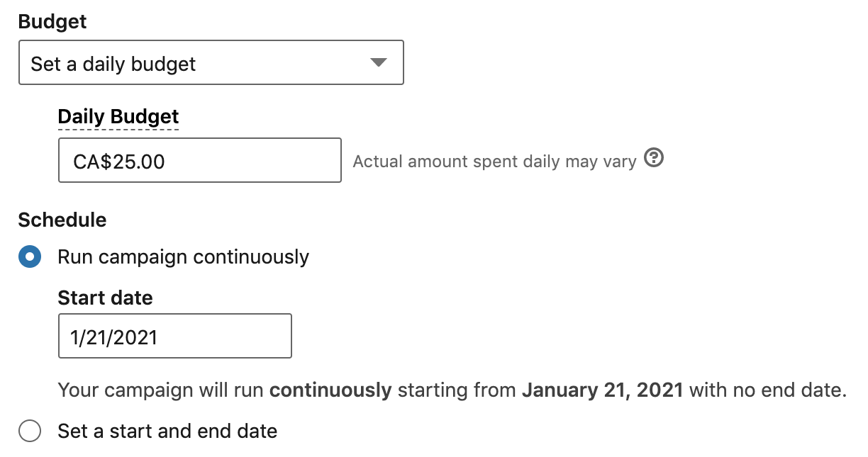Screen dimensions: 868x457
Task: Click the 1/21/2021 date value
Action: [114, 337]
